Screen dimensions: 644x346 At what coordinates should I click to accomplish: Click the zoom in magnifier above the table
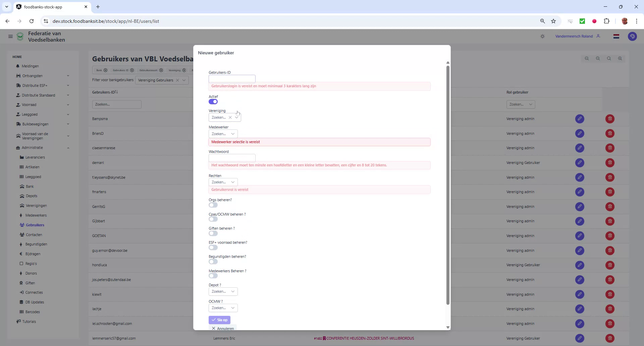point(620,58)
